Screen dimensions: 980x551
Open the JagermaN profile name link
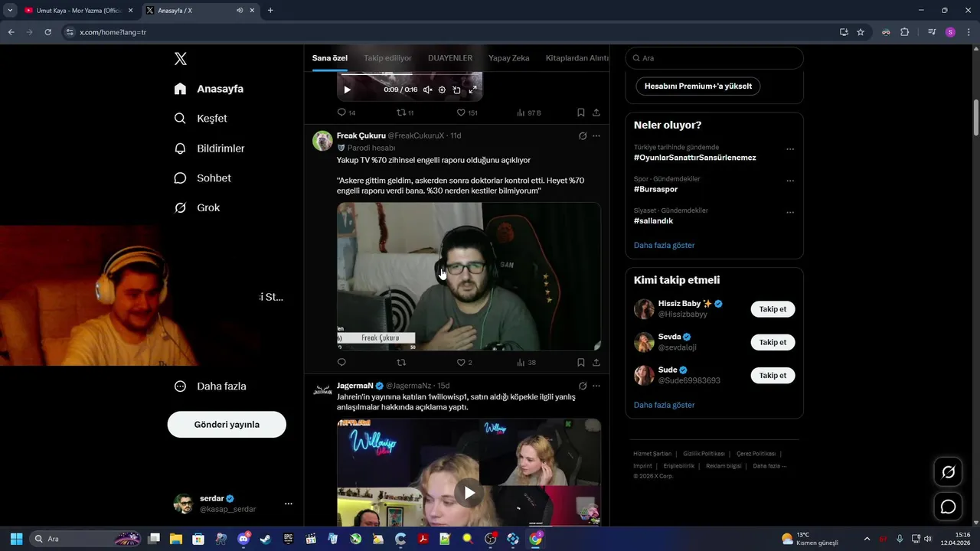(355, 386)
